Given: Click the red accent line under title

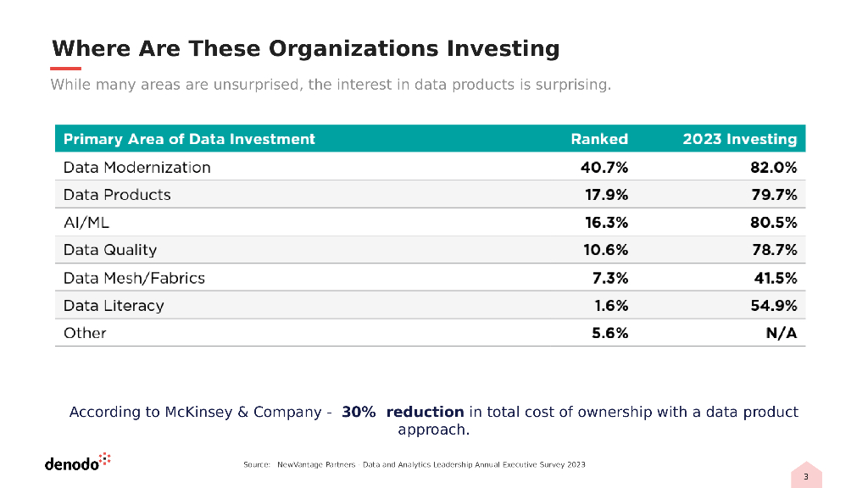Looking at the screenshot, I should point(66,69).
